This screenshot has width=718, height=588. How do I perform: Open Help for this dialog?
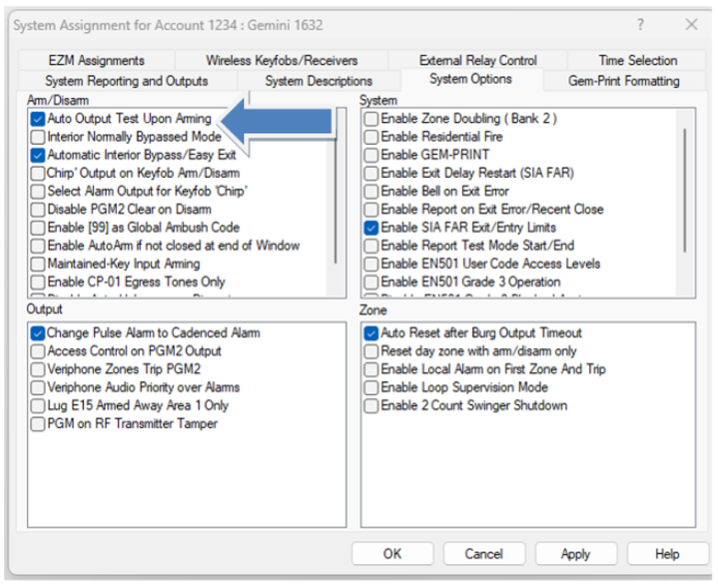tap(667, 554)
